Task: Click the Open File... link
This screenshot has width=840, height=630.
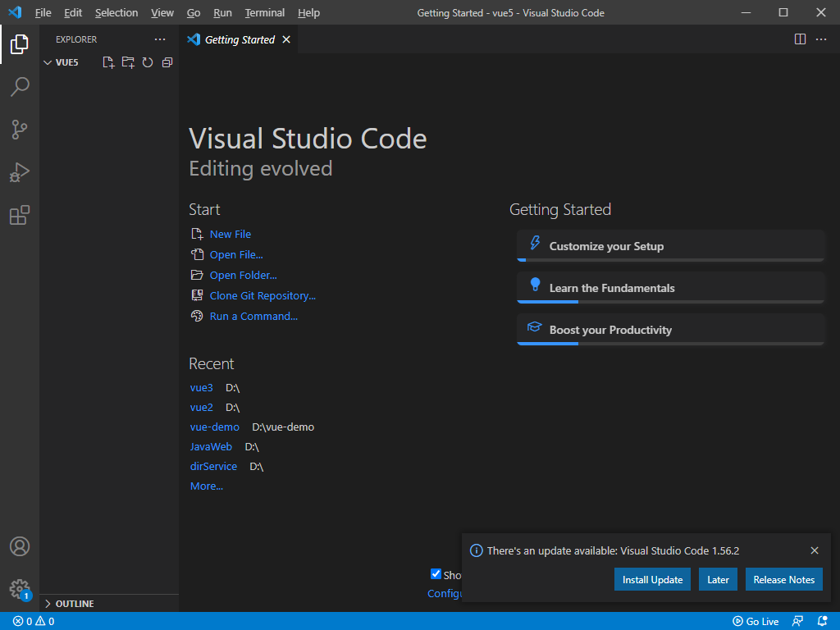Action: coord(236,255)
